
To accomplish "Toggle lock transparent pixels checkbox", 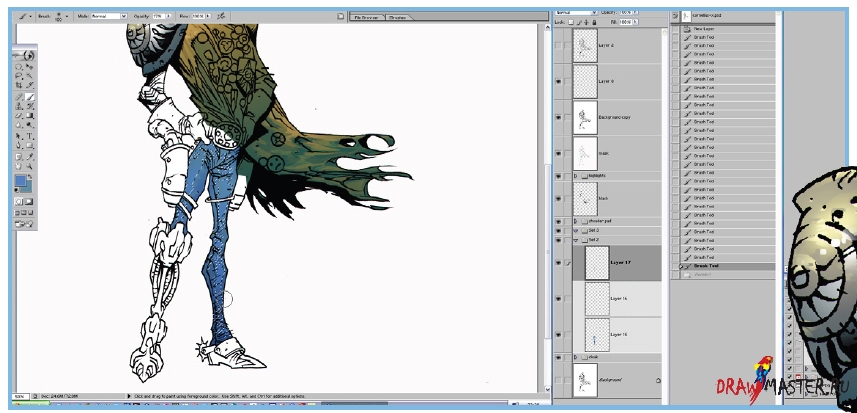I will [572, 22].
